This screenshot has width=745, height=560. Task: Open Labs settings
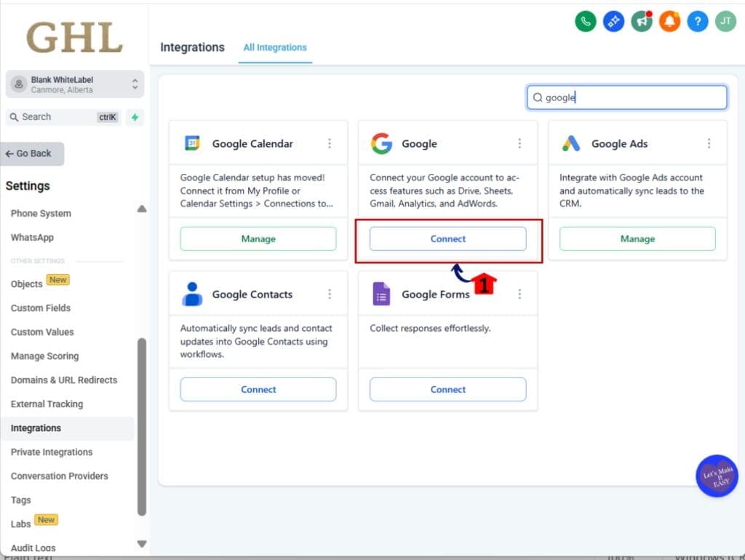[20, 524]
